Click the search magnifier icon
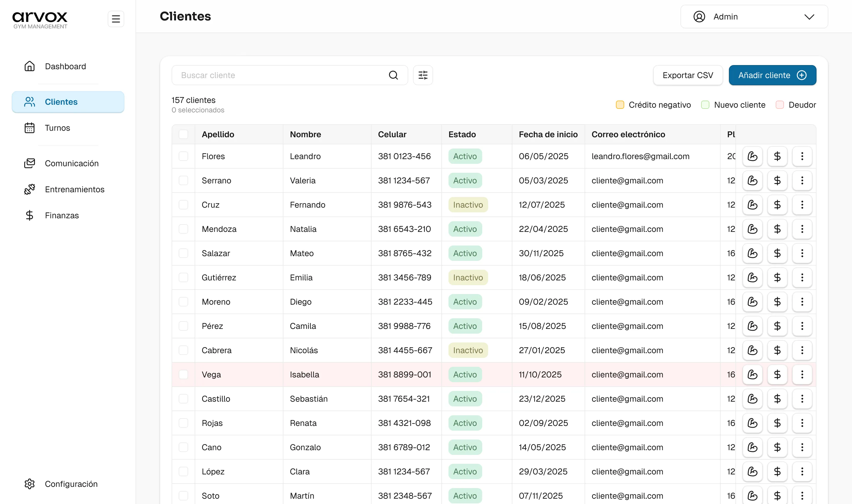852x504 pixels. coord(393,75)
